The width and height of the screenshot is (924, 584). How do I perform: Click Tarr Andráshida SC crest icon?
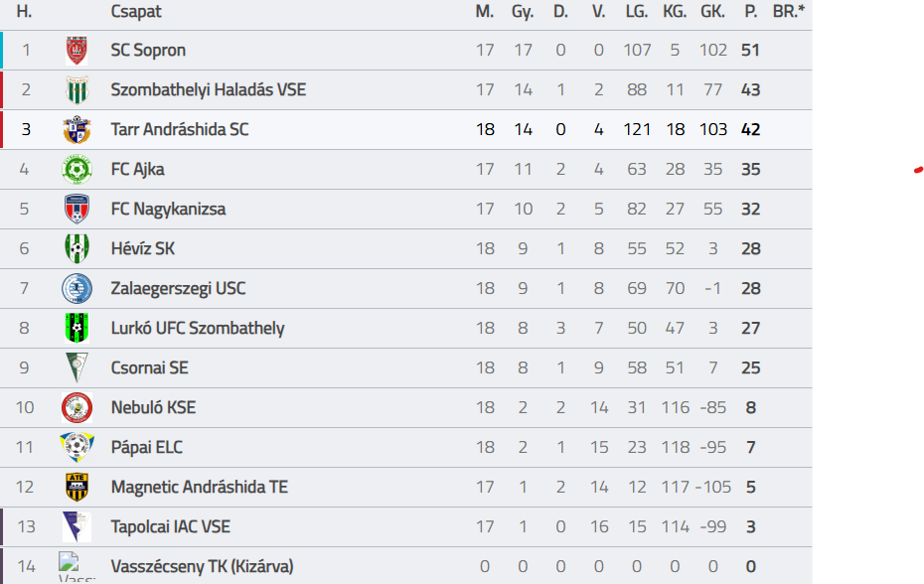coord(77,129)
